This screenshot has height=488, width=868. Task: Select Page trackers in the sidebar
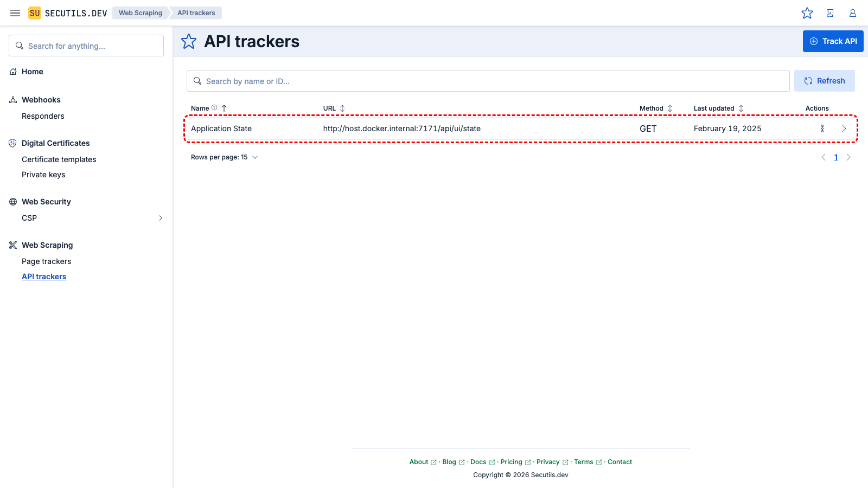[46, 261]
